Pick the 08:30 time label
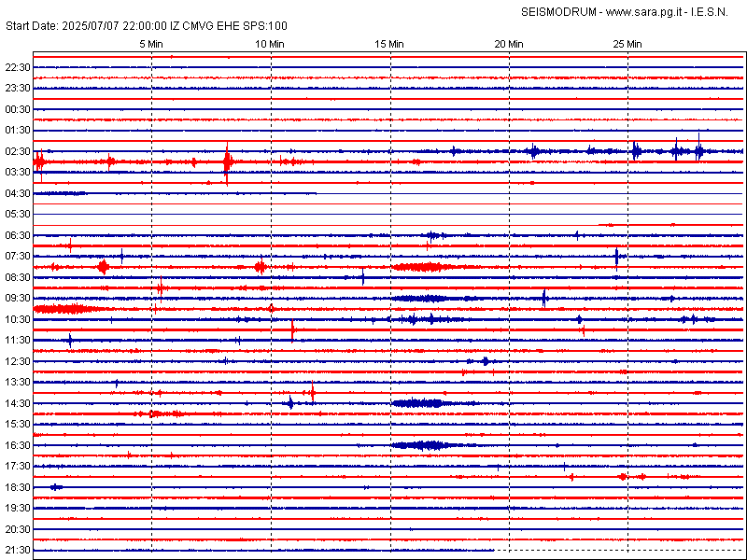 coord(18,277)
